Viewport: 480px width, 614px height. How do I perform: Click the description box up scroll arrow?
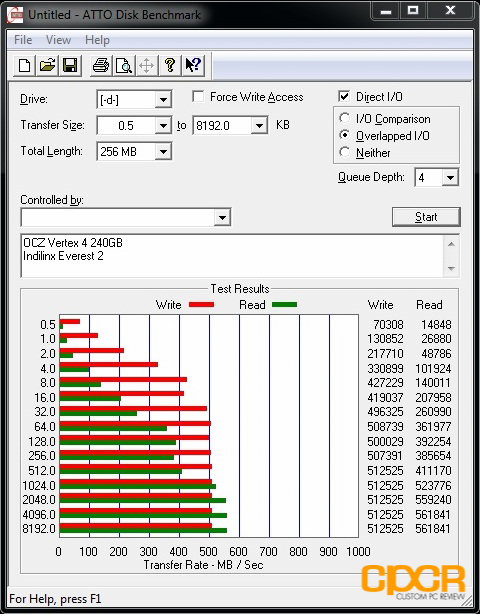(451, 244)
